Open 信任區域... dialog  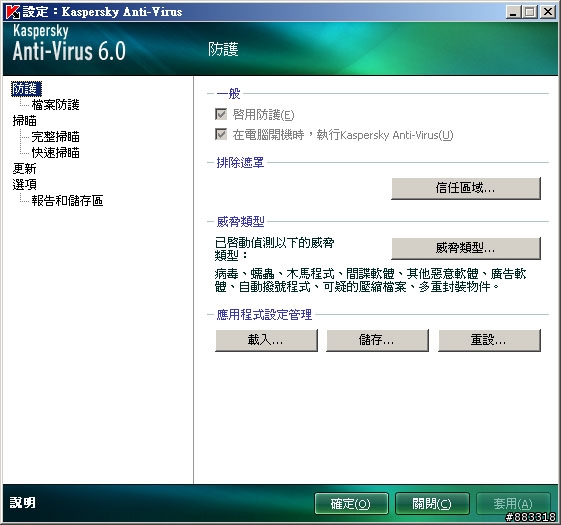click(x=466, y=188)
